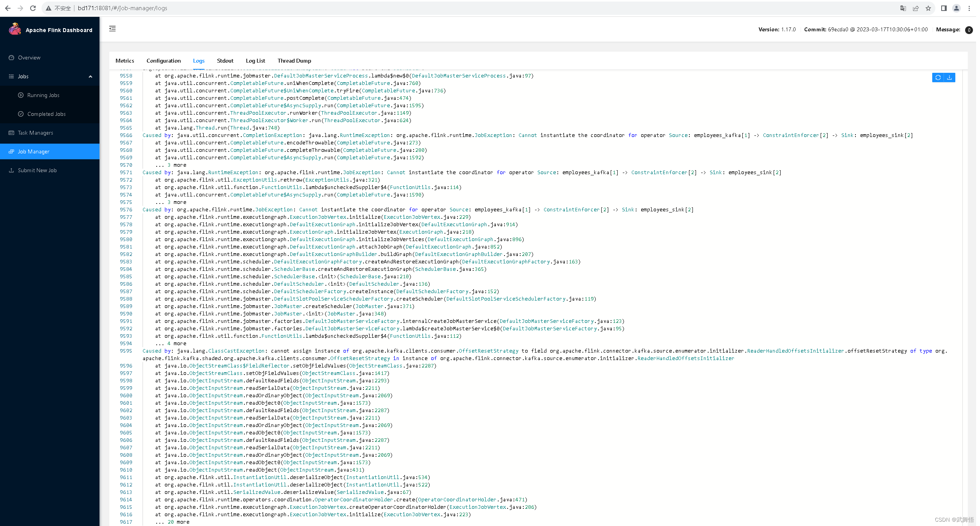Image resolution: width=980 pixels, height=526 pixels.
Task: Open the Thread Dump tab
Action: click(x=294, y=61)
